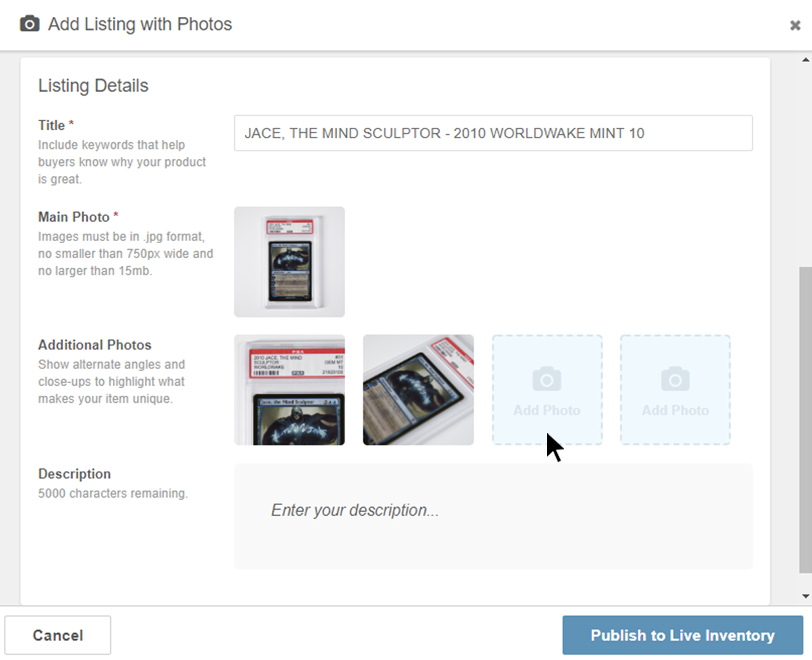Viewport: 812px width, 660px height.
Task: Click the 'Add Photo' text in fourth photo slot
Action: click(675, 411)
